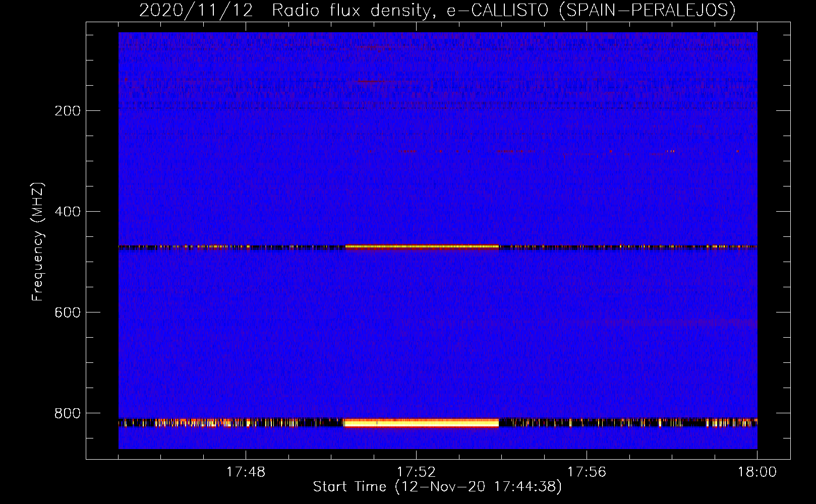Click the '17:52' time tick label
The width and height of the screenshot is (816, 504).
(416, 472)
